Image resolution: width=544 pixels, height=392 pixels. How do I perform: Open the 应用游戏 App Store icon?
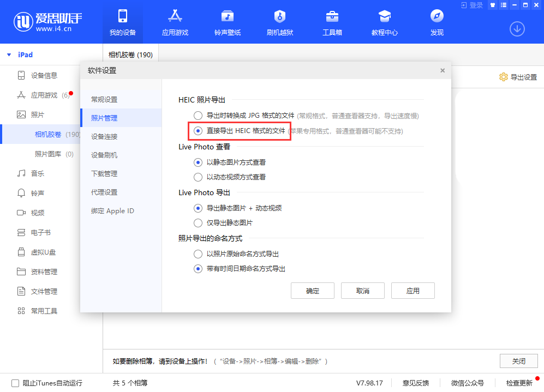[175, 16]
